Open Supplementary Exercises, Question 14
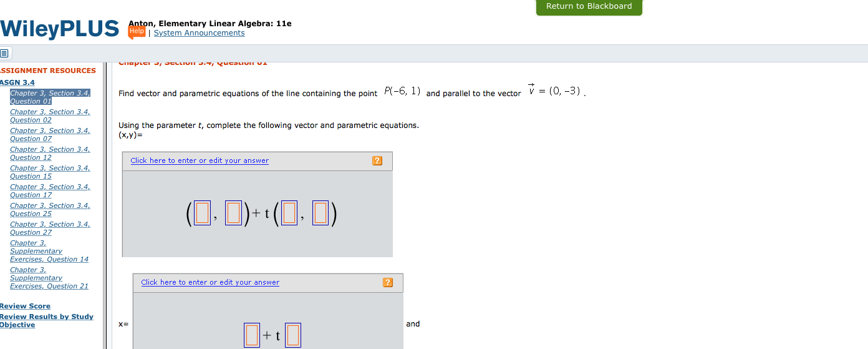 [49, 251]
